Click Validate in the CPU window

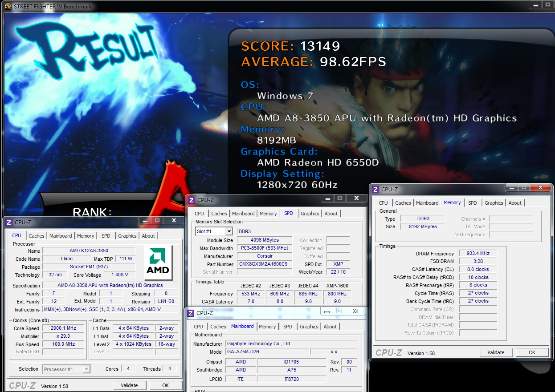coord(129,385)
